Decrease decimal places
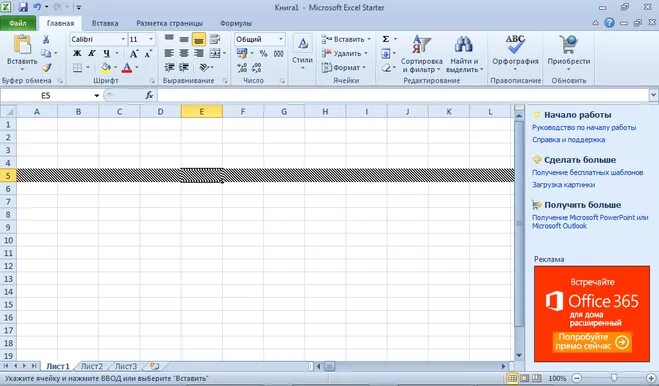Viewport: 659px width, 386px height. tap(257, 67)
